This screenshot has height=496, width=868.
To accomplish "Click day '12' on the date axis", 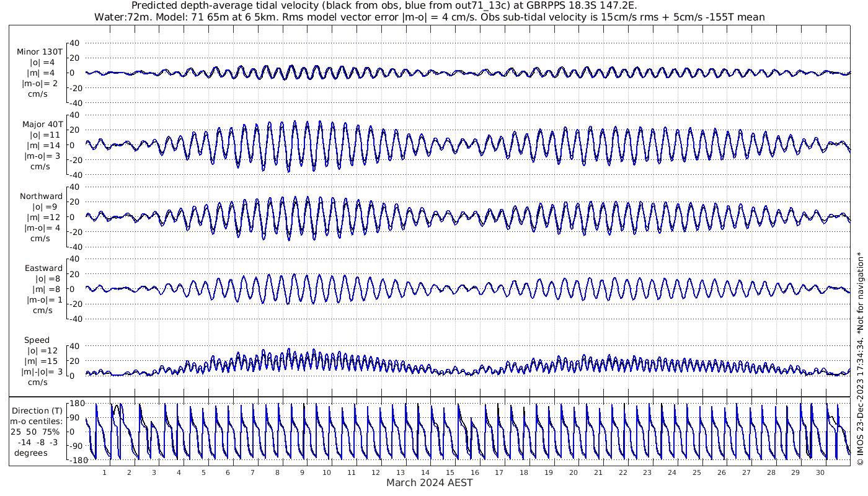I will (x=376, y=472).
